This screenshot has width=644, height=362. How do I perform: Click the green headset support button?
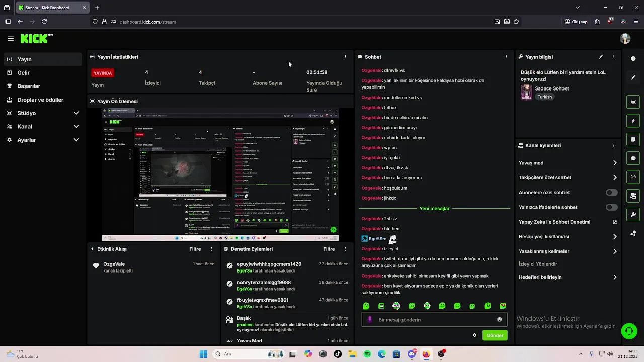pyautogui.click(x=628, y=331)
